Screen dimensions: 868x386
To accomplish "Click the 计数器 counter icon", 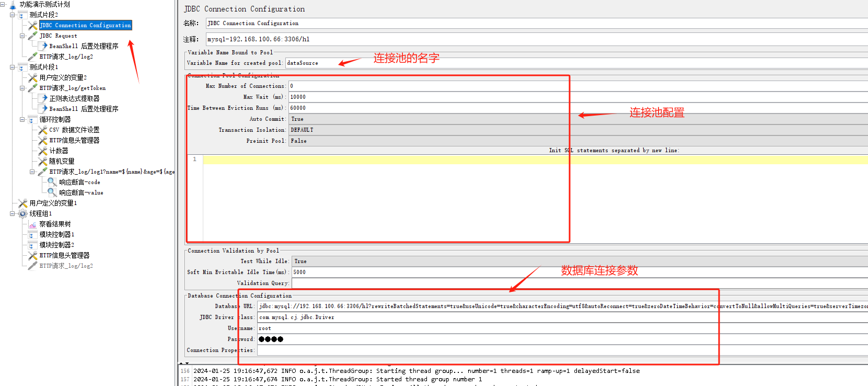I will [x=43, y=151].
